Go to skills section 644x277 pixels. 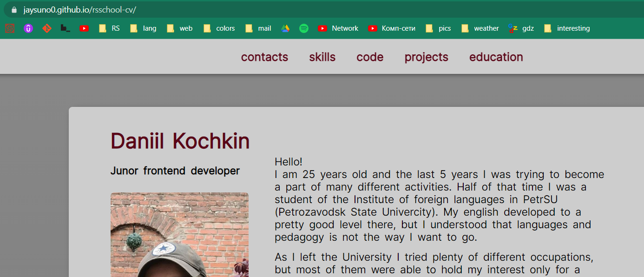[x=322, y=57]
